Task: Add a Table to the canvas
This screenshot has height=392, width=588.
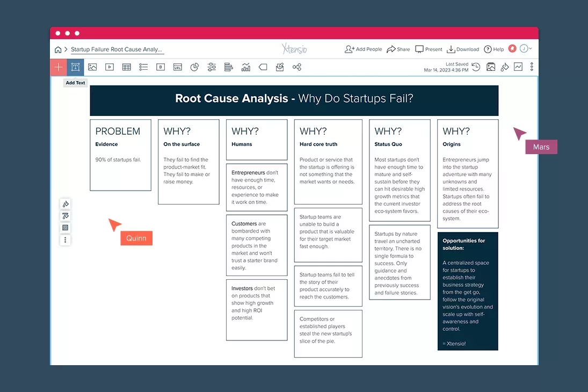Action: [126, 67]
